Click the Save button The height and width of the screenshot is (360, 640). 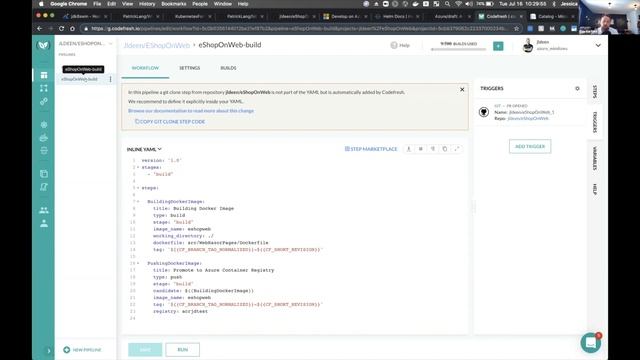(x=145, y=350)
